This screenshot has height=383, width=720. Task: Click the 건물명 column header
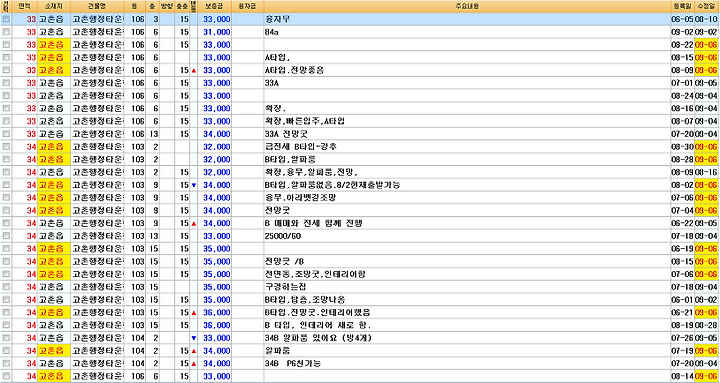(98, 6)
